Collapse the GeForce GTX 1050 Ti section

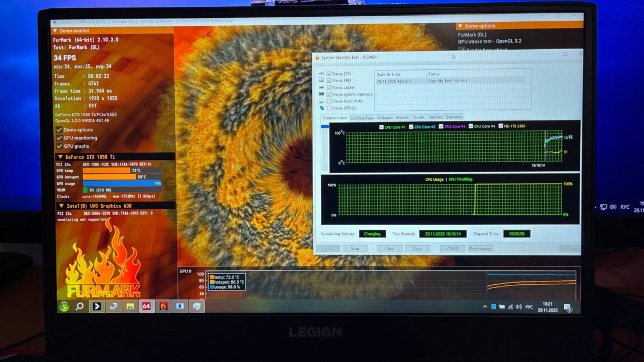(60, 157)
